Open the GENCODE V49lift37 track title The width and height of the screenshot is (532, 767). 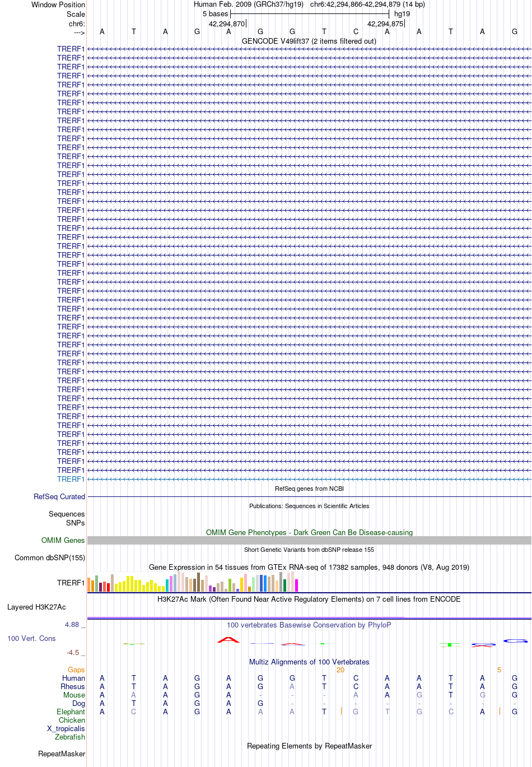coord(309,41)
